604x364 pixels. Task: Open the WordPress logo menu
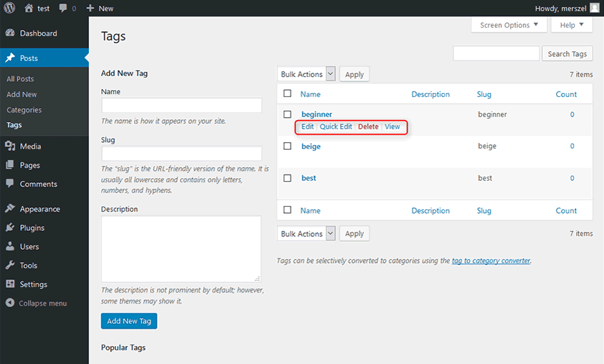(9, 8)
